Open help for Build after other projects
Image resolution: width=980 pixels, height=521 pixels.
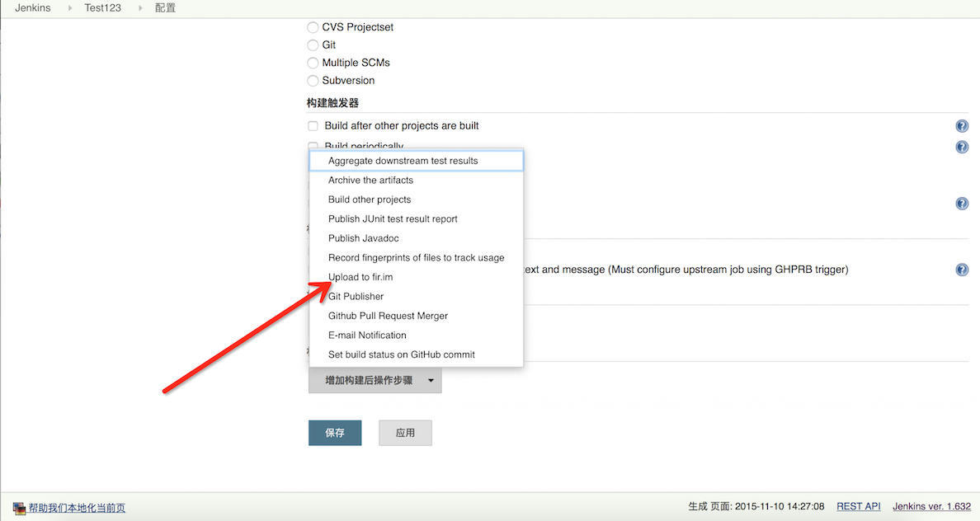point(962,126)
